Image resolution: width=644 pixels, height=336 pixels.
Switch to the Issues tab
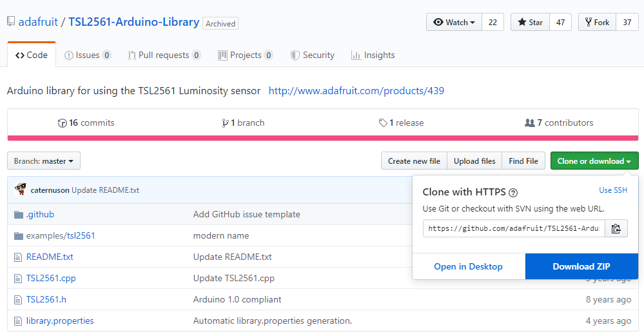click(x=87, y=55)
